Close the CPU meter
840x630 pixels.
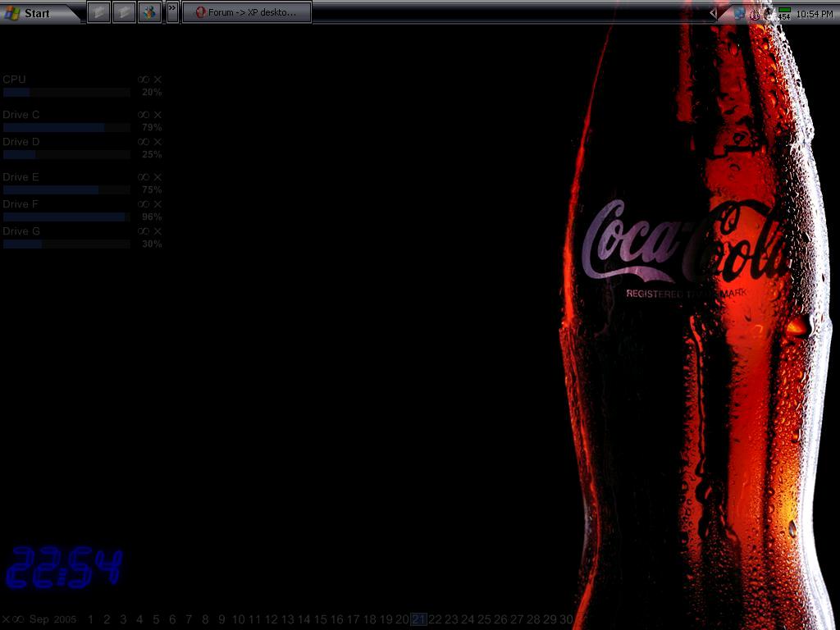click(x=157, y=80)
